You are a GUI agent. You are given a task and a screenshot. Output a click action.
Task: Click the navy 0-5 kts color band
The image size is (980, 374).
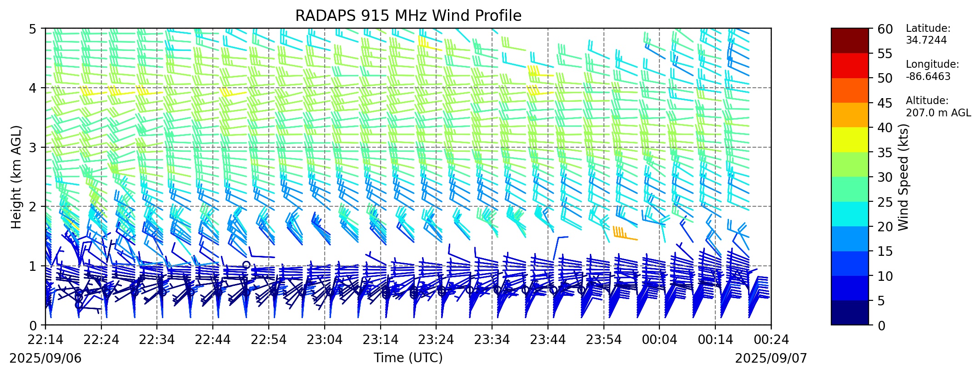[x=849, y=313]
